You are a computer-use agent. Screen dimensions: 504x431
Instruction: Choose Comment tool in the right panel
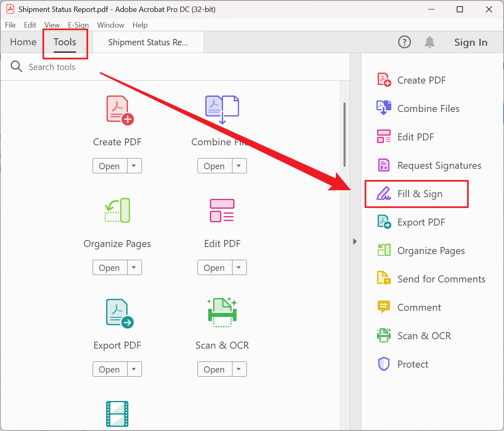click(419, 308)
